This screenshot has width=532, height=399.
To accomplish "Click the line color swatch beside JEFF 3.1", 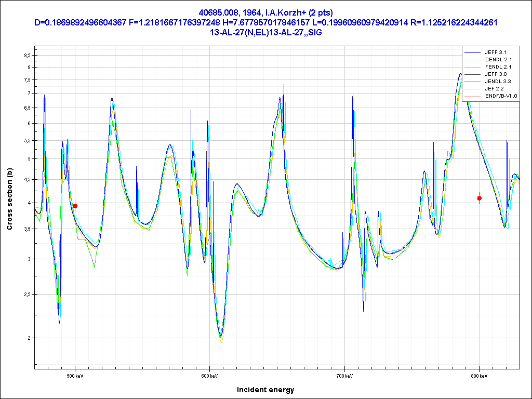I will click(472, 52).
